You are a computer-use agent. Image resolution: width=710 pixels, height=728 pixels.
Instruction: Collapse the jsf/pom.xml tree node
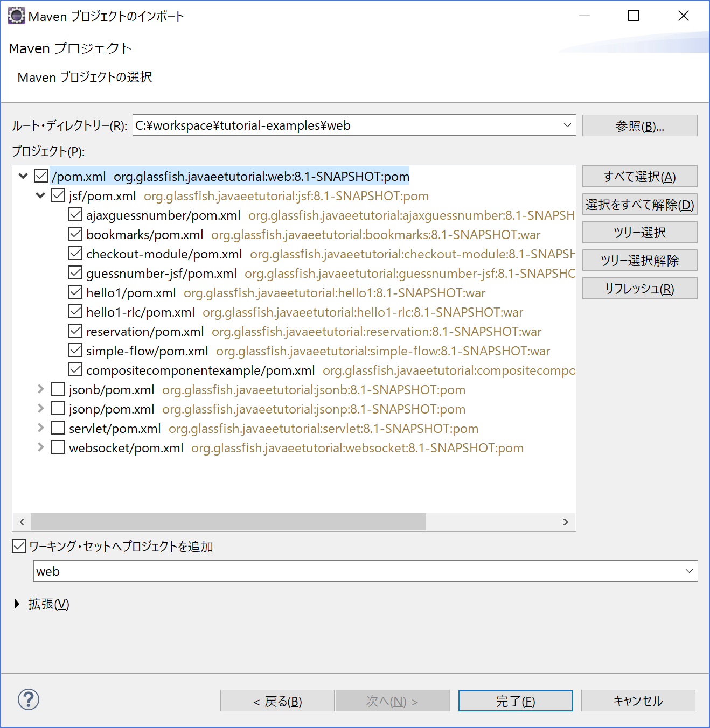[x=40, y=195]
